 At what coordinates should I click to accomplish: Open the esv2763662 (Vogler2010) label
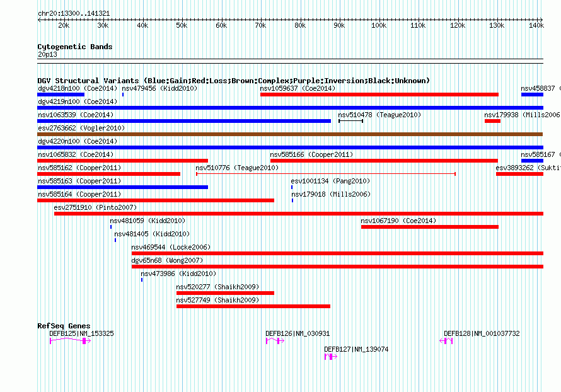point(81,128)
